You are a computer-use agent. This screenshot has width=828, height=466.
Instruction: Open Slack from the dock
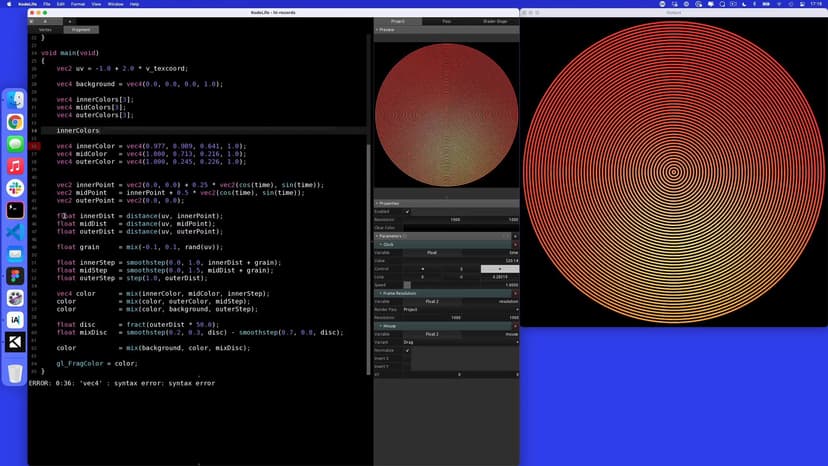pos(15,188)
